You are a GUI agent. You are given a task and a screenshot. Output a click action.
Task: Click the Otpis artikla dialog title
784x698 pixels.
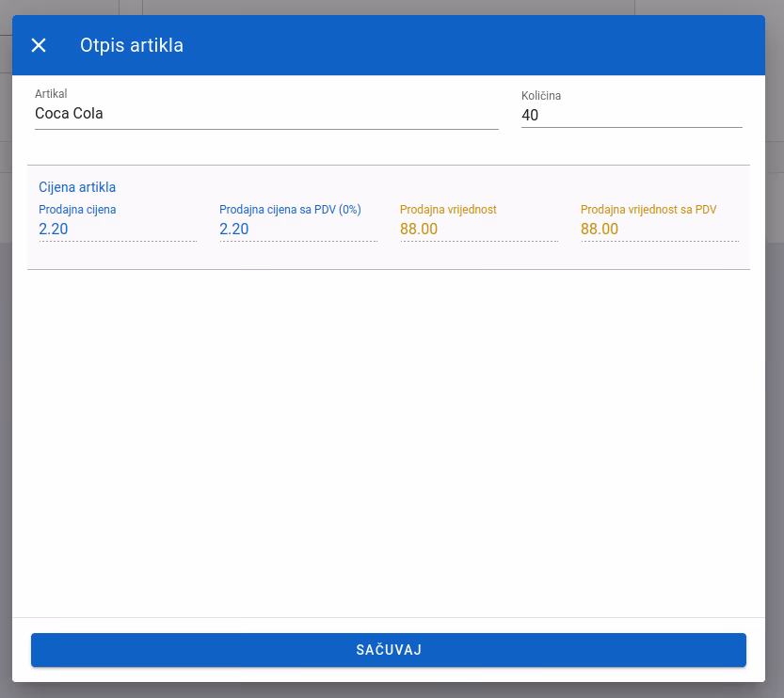pyautogui.click(x=132, y=45)
